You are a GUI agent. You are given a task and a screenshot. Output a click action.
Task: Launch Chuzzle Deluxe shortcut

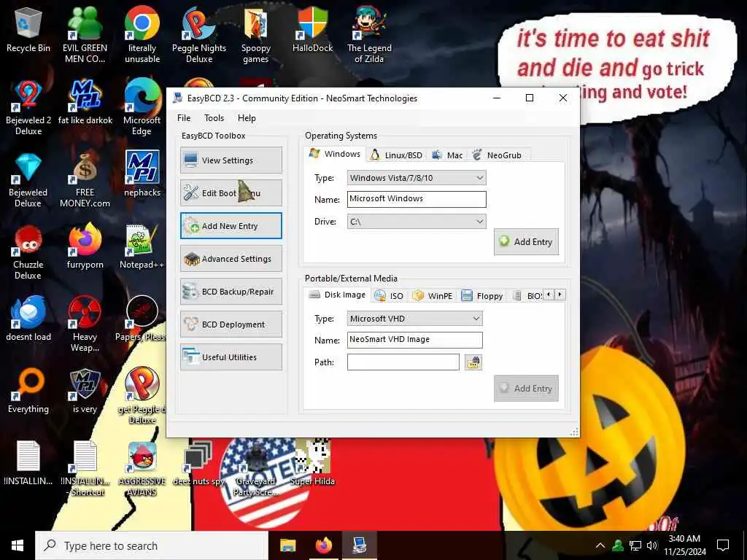click(28, 253)
